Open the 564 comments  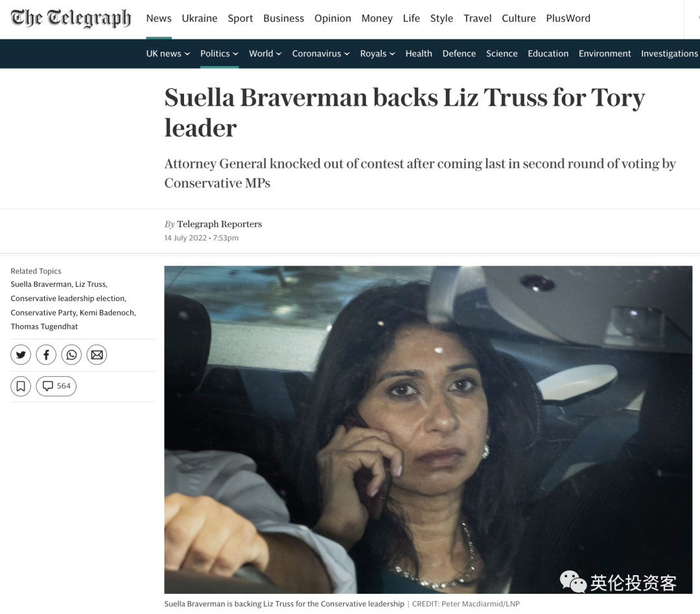(x=56, y=386)
